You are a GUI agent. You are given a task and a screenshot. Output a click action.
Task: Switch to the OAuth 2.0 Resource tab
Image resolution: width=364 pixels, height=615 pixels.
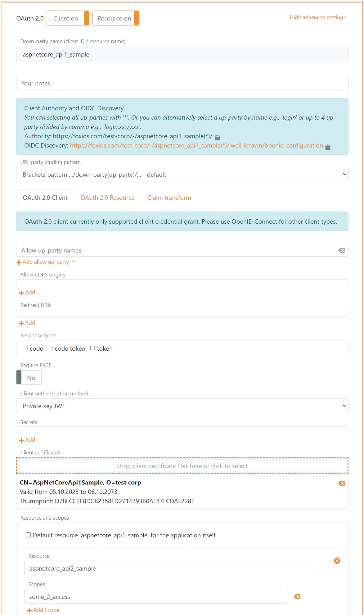point(107,198)
